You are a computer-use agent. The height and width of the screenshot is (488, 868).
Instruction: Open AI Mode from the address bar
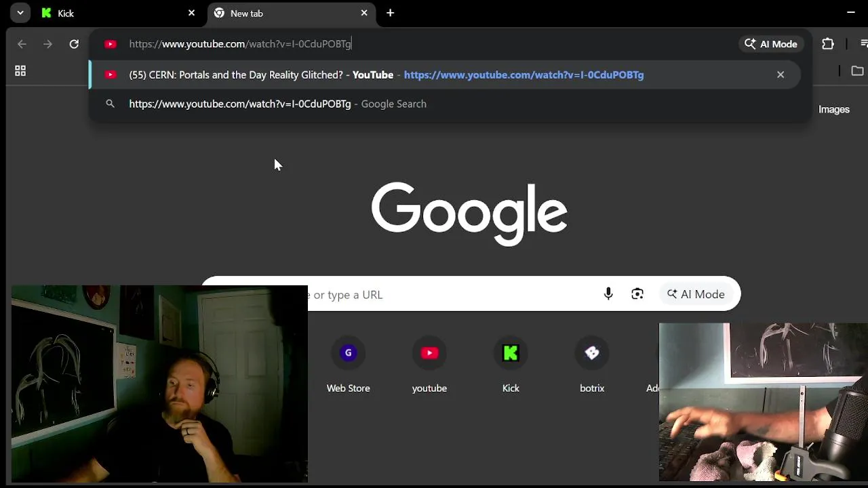coord(771,44)
